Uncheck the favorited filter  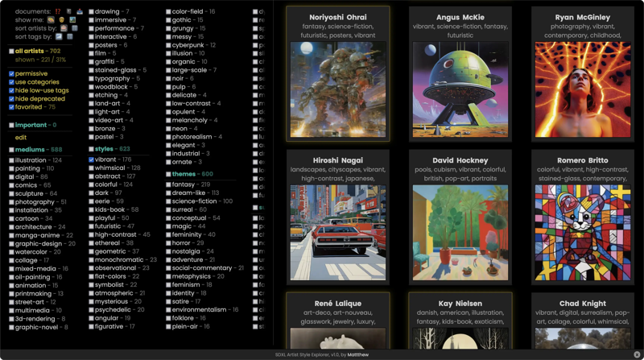pyautogui.click(x=11, y=107)
